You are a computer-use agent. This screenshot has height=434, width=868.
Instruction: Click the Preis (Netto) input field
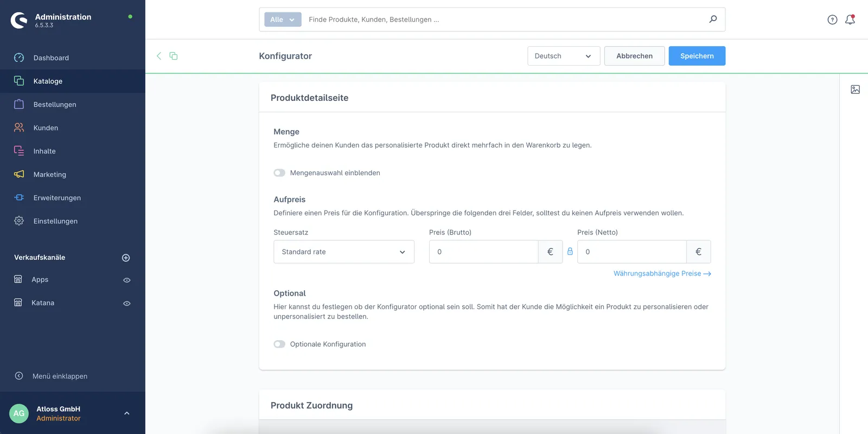pos(632,252)
